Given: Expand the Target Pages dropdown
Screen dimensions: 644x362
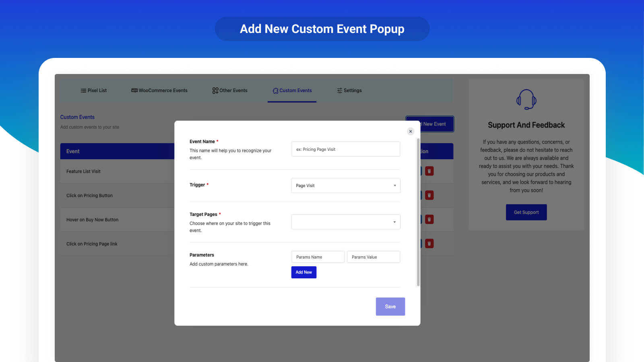Looking at the screenshot, I should click(x=345, y=222).
